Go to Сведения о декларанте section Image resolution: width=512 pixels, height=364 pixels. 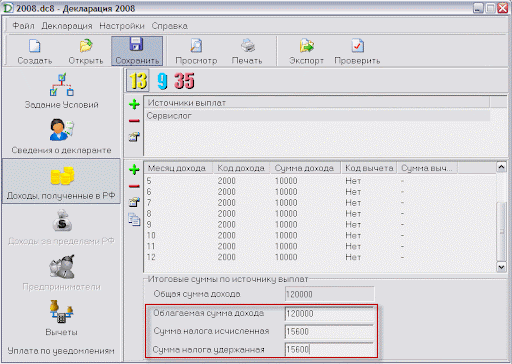click(62, 136)
